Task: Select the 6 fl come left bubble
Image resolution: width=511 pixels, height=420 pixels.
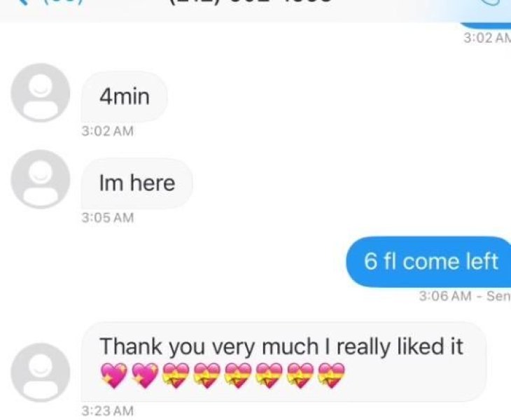Action: (428, 262)
